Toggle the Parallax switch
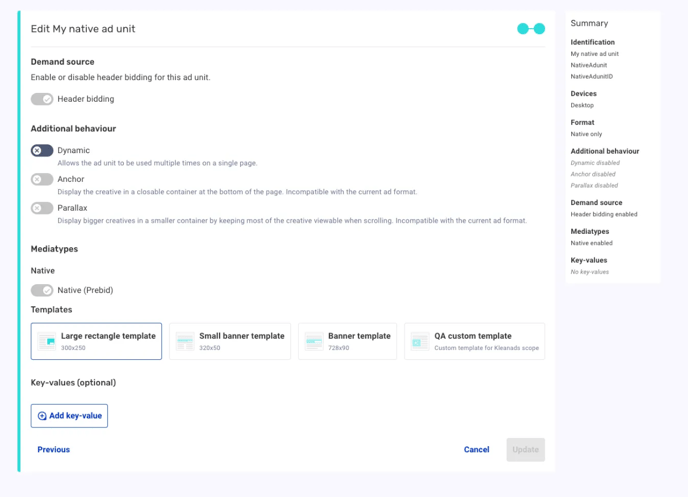Screen dimensions: 688x497 (x=42, y=208)
